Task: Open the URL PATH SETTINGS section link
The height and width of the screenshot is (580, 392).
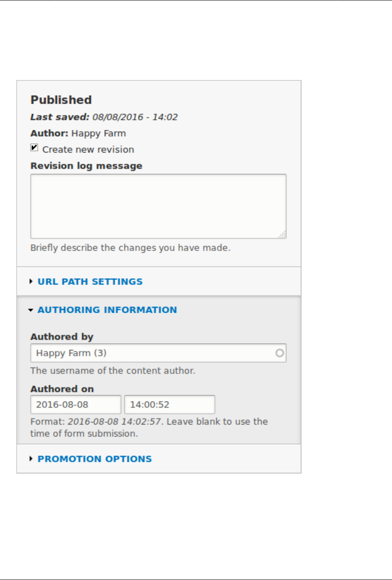Action: pyautogui.click(x=90, y=282)
